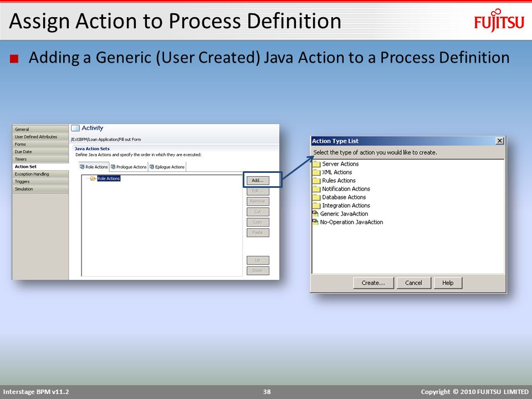Click the Epilogue Actions tab icon
The width and height of the screenshot is (532, 399).
152,167
